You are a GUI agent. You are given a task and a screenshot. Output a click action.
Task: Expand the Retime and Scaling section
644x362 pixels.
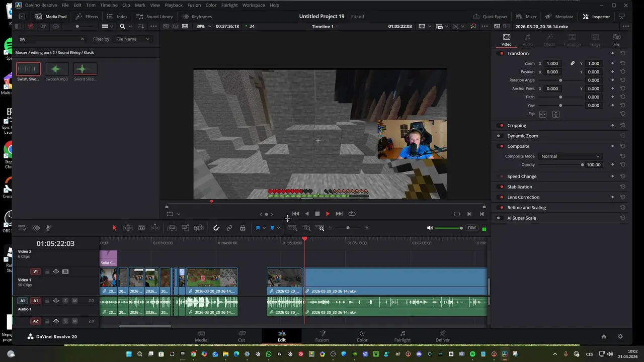pos(526,208)
